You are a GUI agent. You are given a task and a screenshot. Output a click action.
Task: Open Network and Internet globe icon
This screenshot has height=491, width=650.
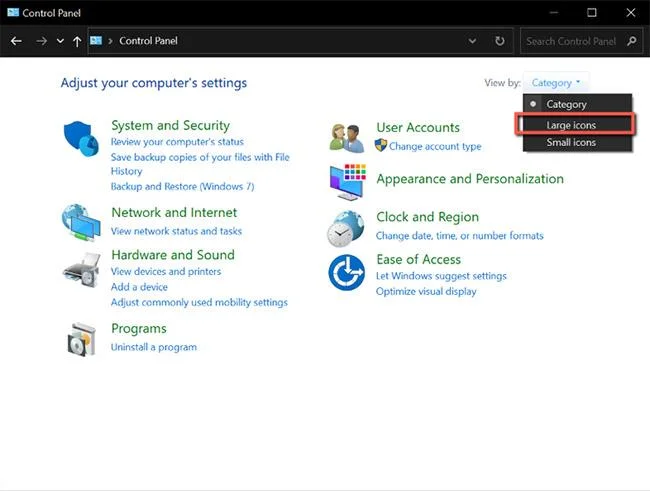coord(81,223)
